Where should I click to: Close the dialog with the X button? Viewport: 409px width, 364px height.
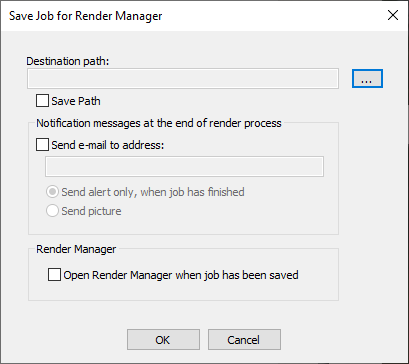[x=393, y=15]
